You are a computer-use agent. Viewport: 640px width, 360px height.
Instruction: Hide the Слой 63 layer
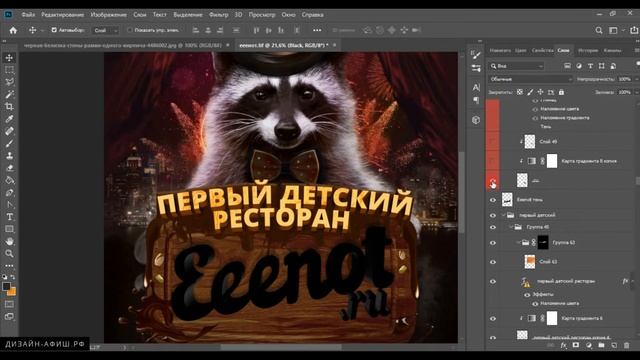pyautogui.click(x=493, y=262)
